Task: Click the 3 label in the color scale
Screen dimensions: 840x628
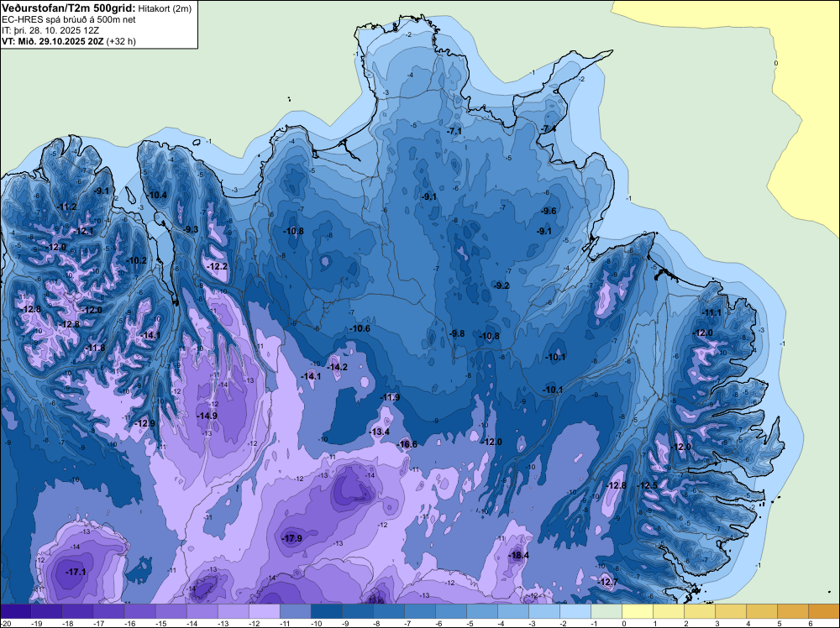Action: pos(717,624)
